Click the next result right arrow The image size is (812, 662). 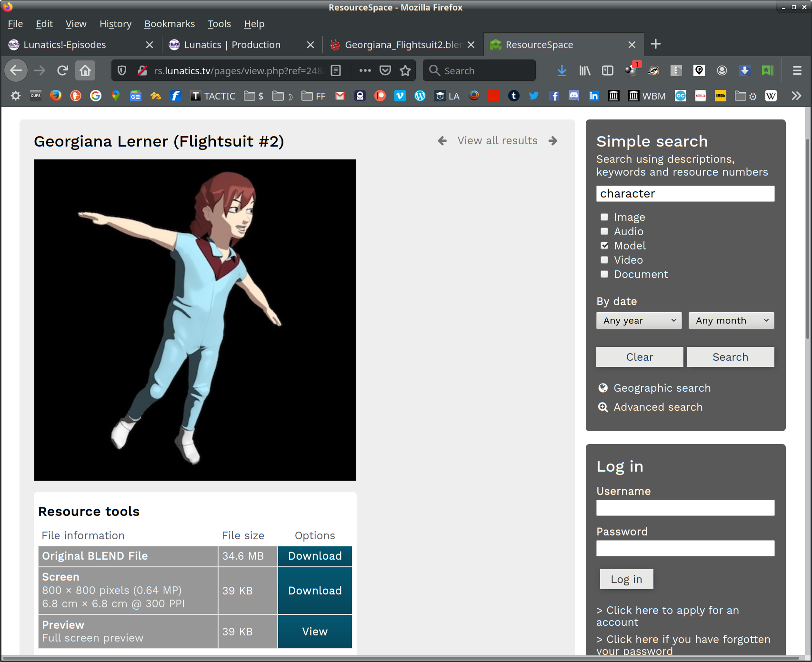[552, 141]
